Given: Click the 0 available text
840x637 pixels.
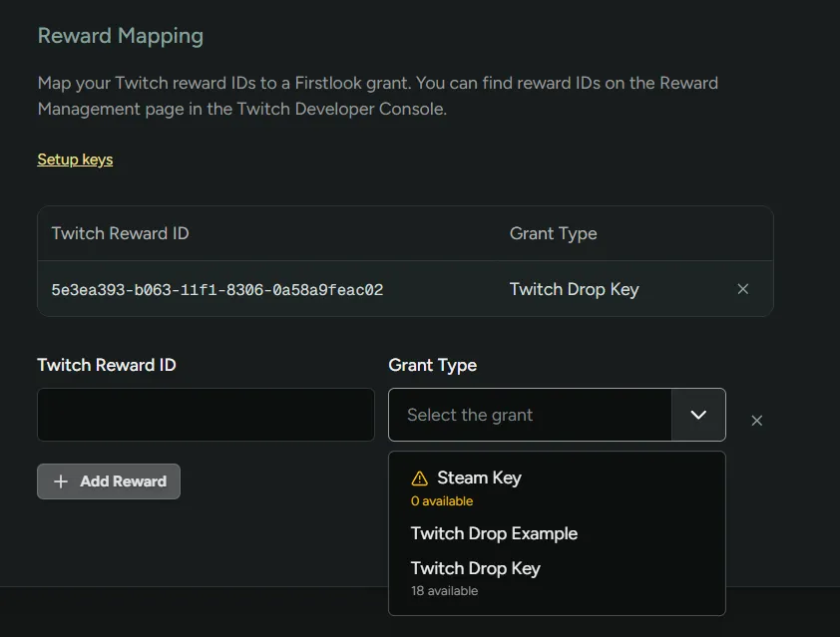Looking at the screenshot, I should [x=442, y=501].
